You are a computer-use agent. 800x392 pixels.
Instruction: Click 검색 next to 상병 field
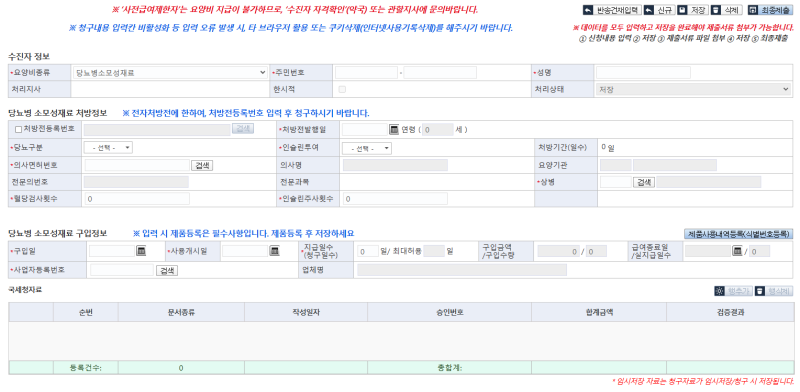pyautogui.click(x=644, y=182)
